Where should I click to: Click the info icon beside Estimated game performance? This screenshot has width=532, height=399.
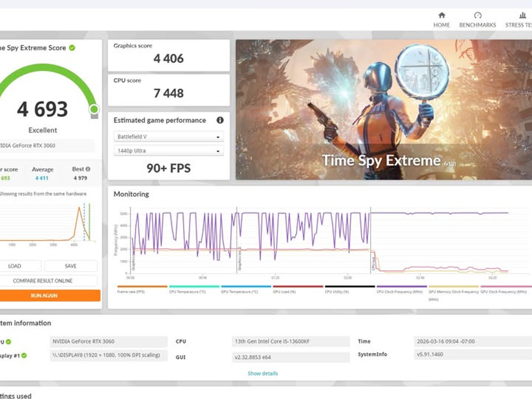coord(220,120)
